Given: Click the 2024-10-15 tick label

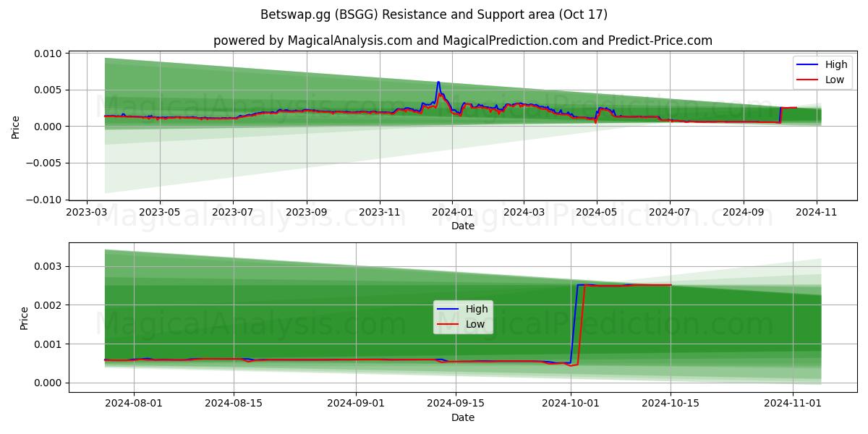Looking at the screenshot, I should pyautogui.click(x=671, y=404).
